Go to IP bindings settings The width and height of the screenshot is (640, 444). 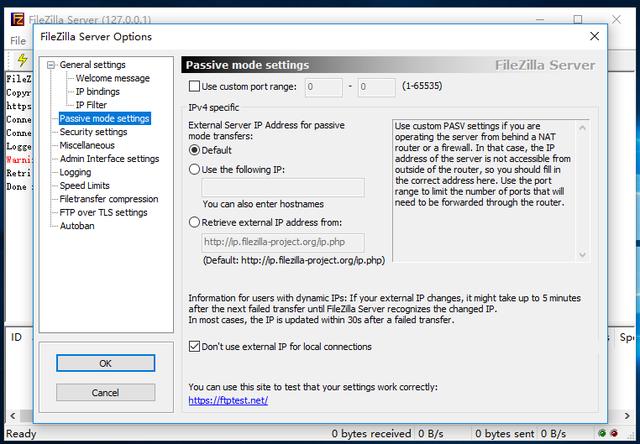98,92
